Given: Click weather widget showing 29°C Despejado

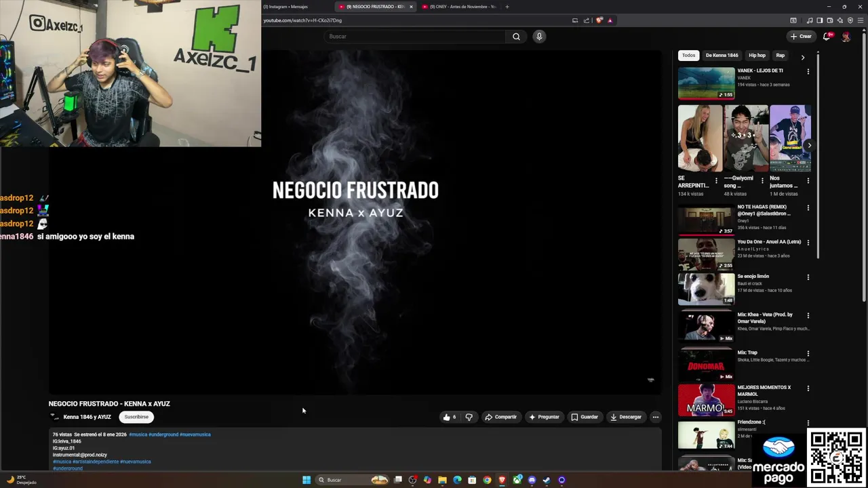Looking at the screenshot, I should click(20, 480).
